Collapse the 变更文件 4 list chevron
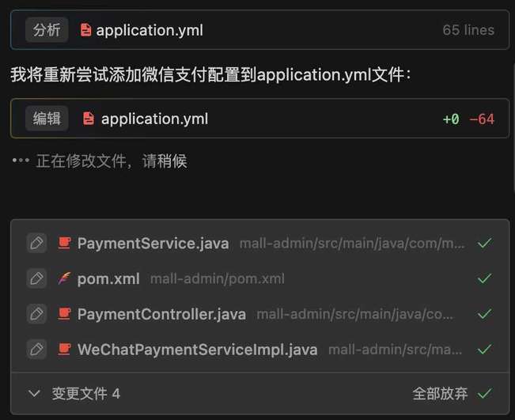Viewport: 515px width, 420px height. [34, 393]
